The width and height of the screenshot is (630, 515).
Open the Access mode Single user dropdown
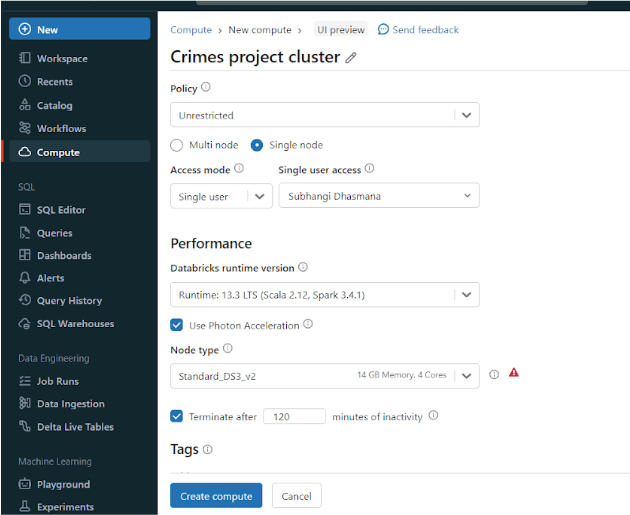[221, 196]
